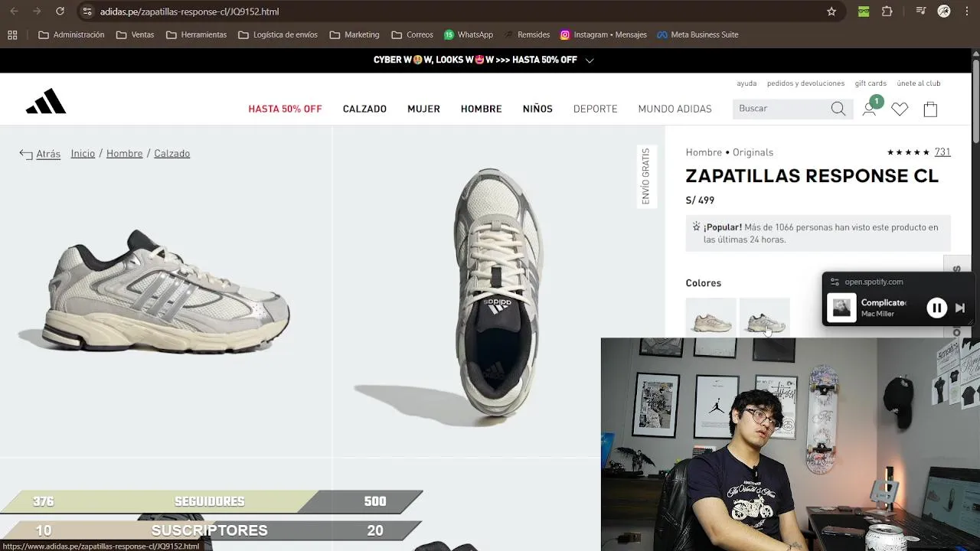The height and width of the screenshot is (551, 980).
Task: Click the search magnifier icon
Action: [x=838, y=109]
